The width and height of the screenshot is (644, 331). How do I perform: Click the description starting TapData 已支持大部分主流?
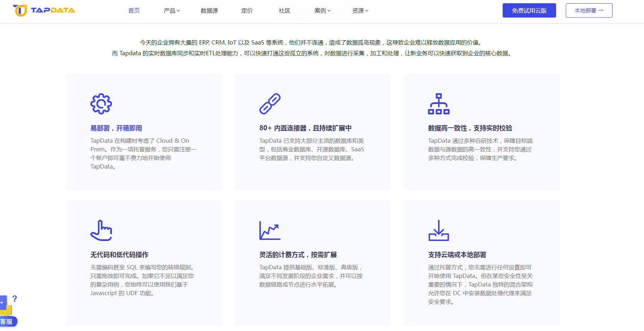pyautogui.click(x=312, y=149)
